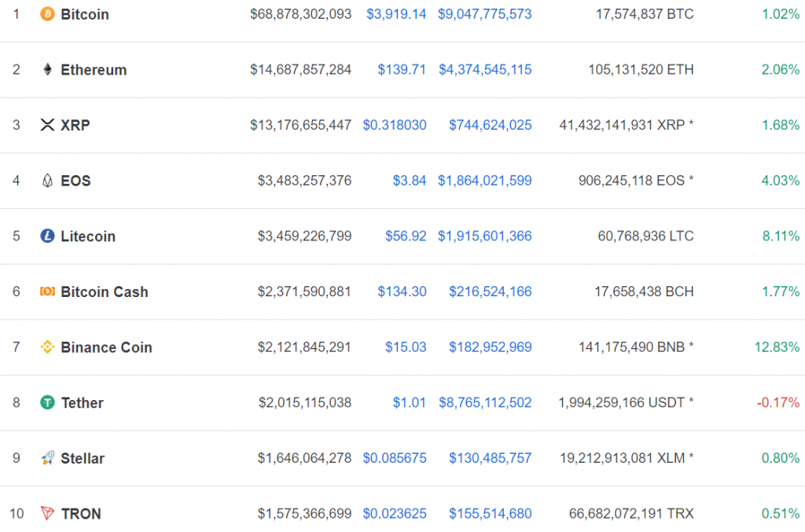Select the 17,574,837 BTC supply value
This screenshot has height=532, width=805.
[645, 14]
